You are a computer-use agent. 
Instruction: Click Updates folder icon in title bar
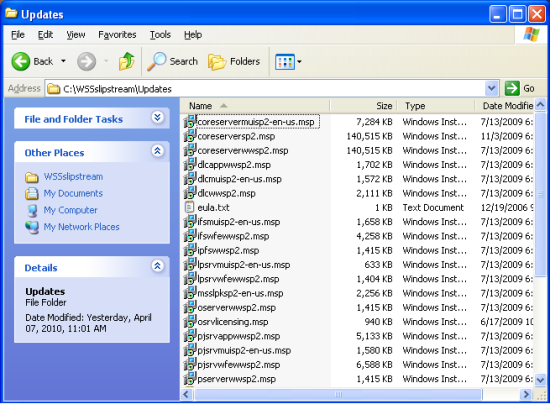(11, 13)
